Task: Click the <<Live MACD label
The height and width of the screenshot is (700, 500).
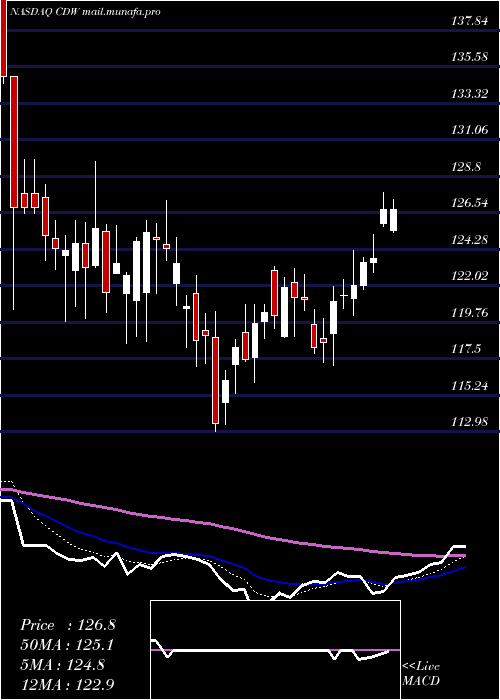Action: [421, 674]
